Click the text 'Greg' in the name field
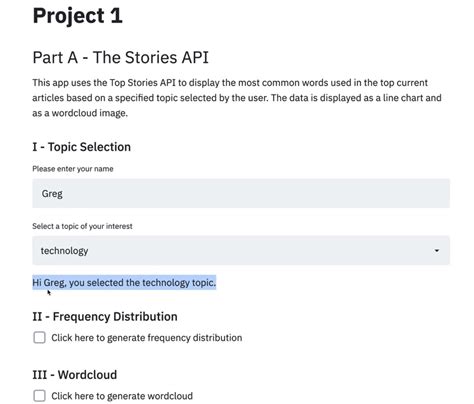This screenshot has width=474, height=404. coord(52,194)
